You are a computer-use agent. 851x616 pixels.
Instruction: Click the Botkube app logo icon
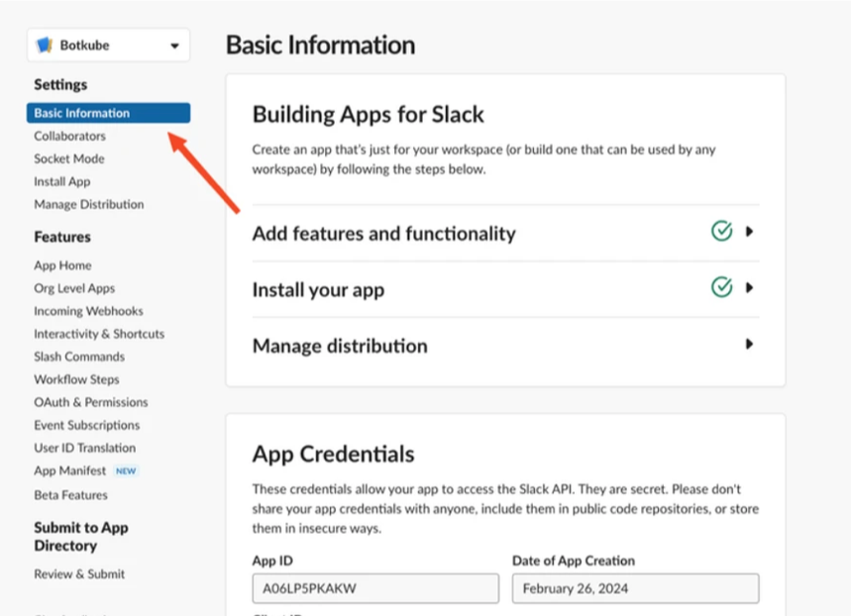[45, 46]
